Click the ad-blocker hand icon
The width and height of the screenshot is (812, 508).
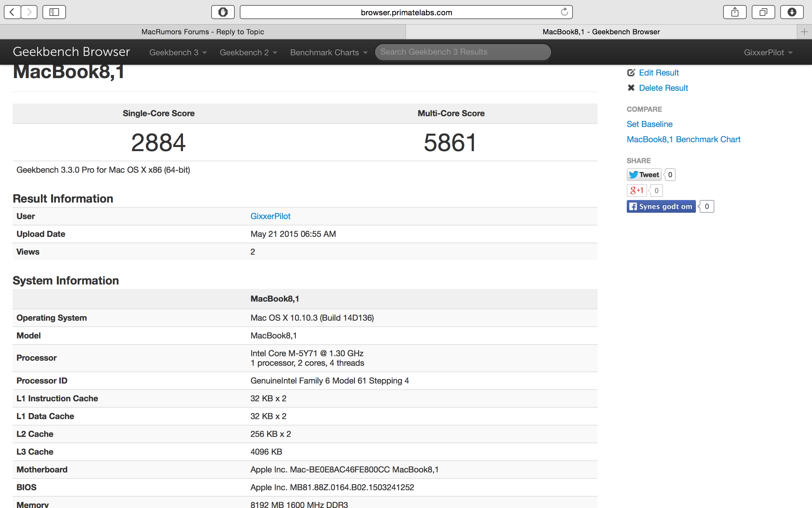[223, 12]
